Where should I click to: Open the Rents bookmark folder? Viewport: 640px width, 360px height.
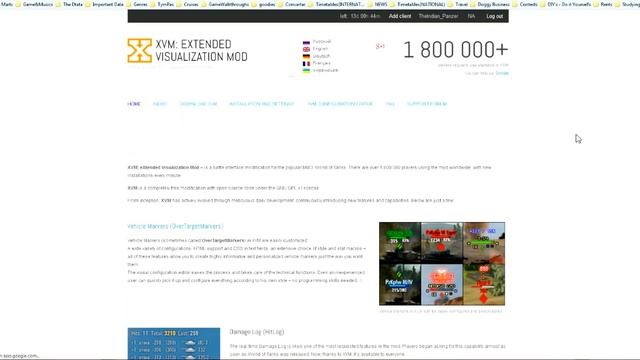coord(603,4)
